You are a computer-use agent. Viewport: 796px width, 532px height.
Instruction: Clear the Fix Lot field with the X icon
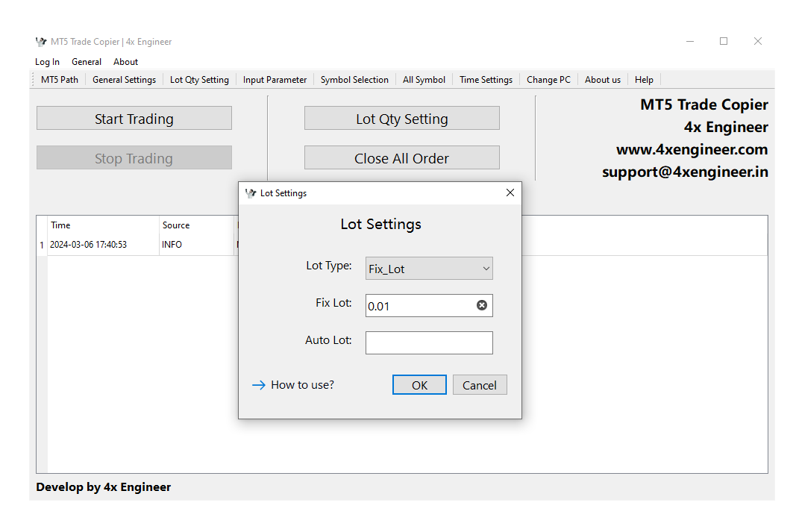point(482,305)
